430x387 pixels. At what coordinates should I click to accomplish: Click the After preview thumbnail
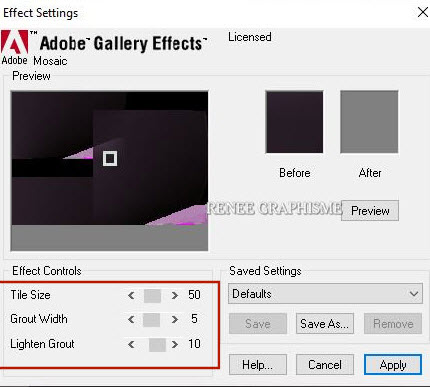click(369, 122)
